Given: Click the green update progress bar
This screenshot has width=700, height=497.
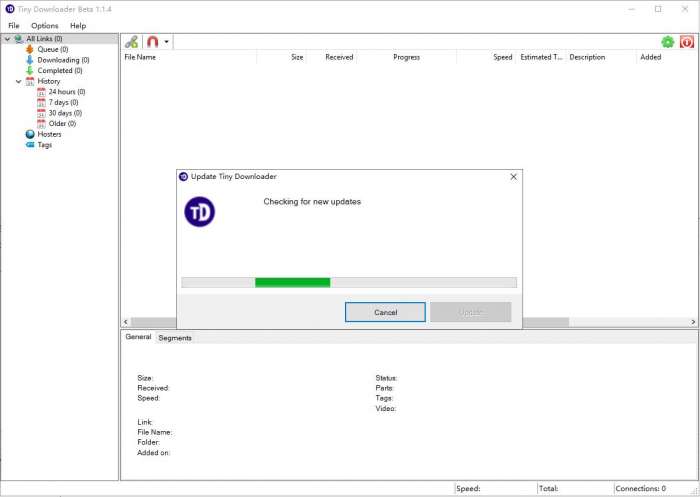Looking at the screenshot, I should click(x=292, y=282).
